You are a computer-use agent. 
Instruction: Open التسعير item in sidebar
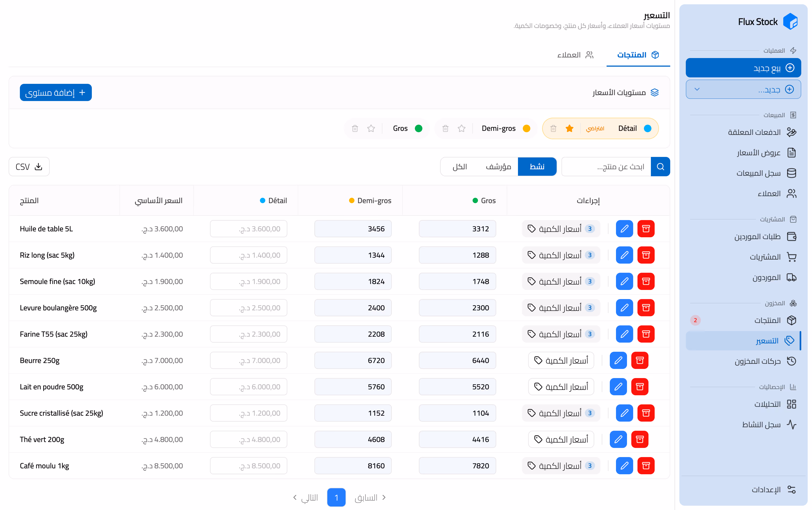743,341
